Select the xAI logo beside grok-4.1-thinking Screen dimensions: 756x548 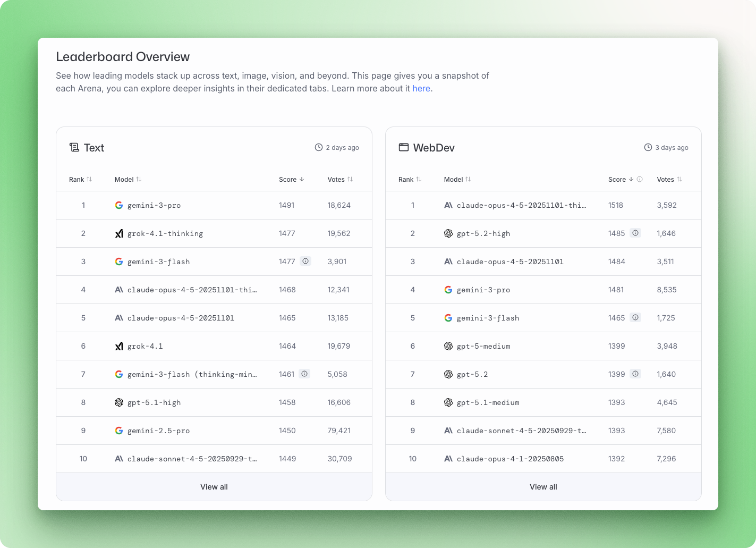[x=119, y=233]
